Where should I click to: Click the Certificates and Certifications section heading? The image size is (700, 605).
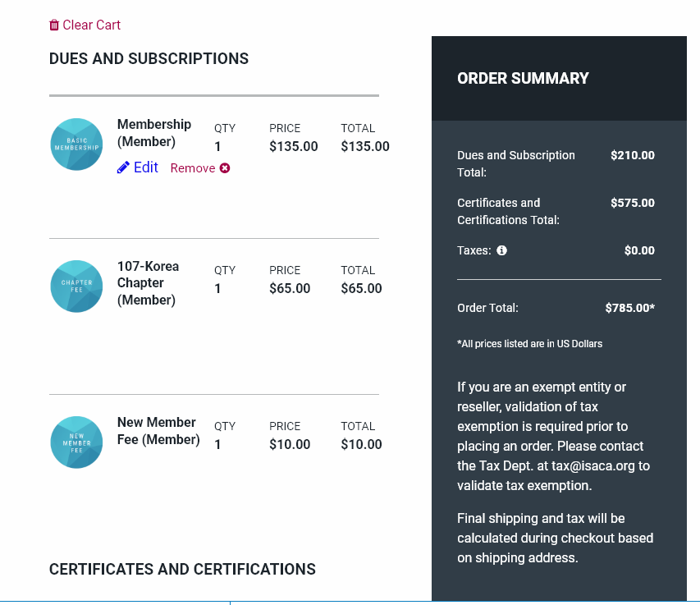click(182, 570)
